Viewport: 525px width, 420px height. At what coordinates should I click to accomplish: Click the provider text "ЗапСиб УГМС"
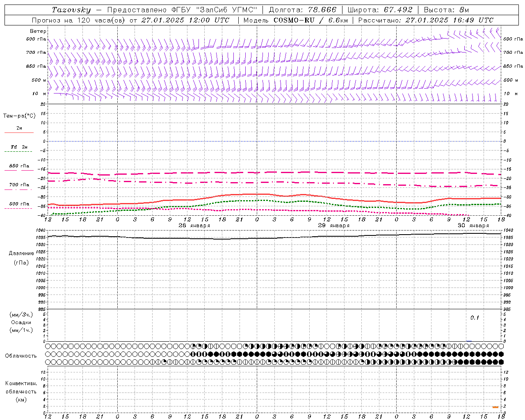(227, 10)
